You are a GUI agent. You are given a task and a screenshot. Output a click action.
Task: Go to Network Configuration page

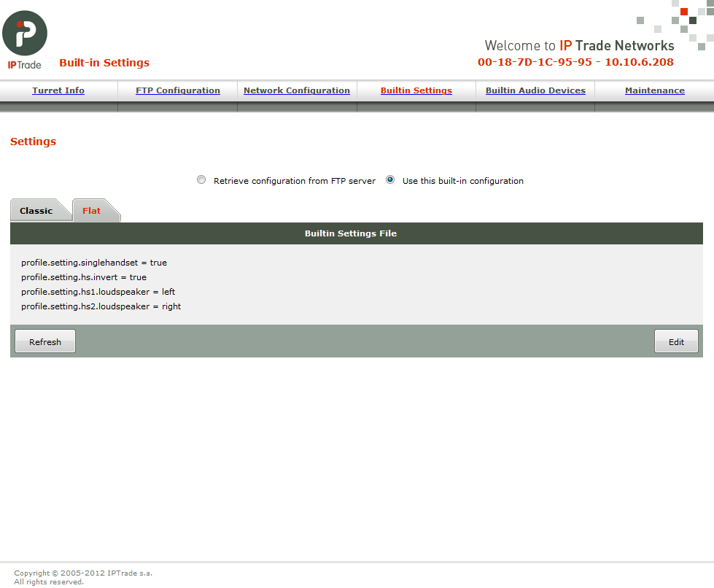coord(297,90)
